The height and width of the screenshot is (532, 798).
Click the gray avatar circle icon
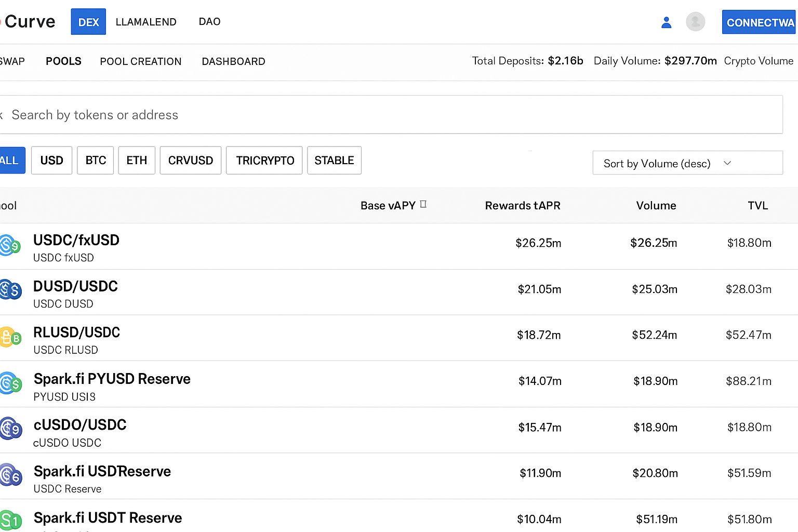[695, 22]
